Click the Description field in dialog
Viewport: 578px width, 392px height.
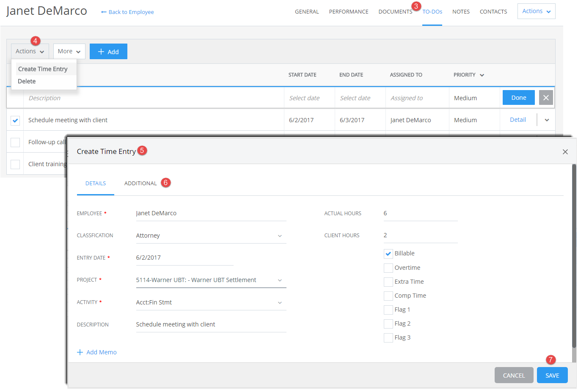pos(211,325)
